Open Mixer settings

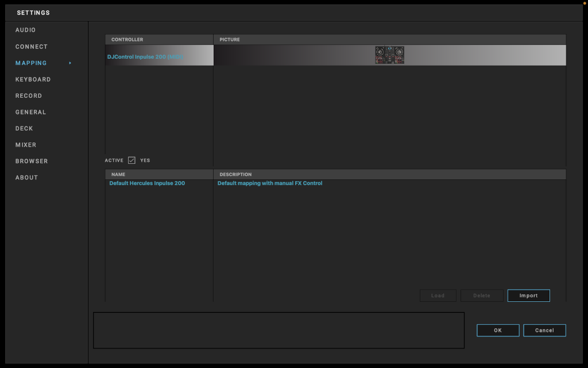[x=26, y=145]
